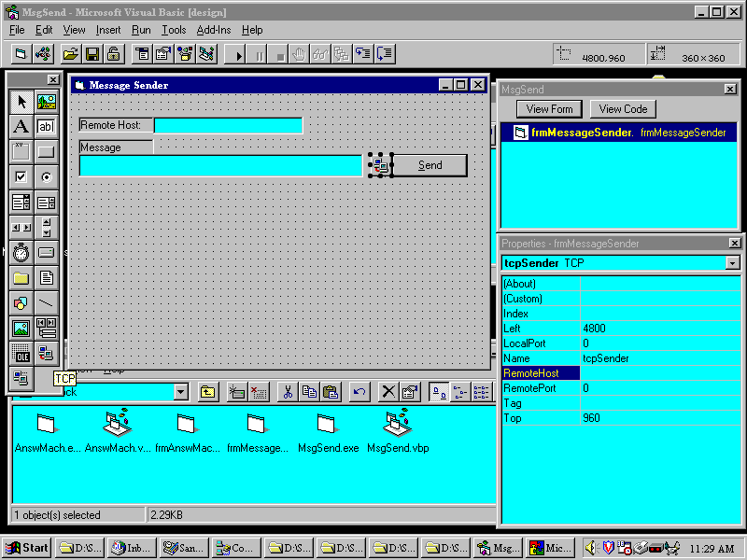This screenshot has width=747, height=560.
Task: Select the OLE container tool
Action: (x=21, y=354)
